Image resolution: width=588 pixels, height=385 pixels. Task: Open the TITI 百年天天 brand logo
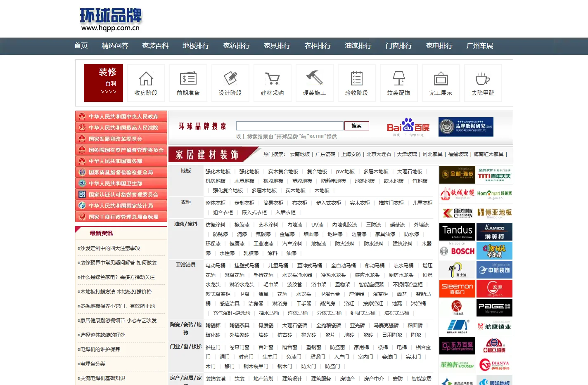pyautogui.click(x=494, y=175)
